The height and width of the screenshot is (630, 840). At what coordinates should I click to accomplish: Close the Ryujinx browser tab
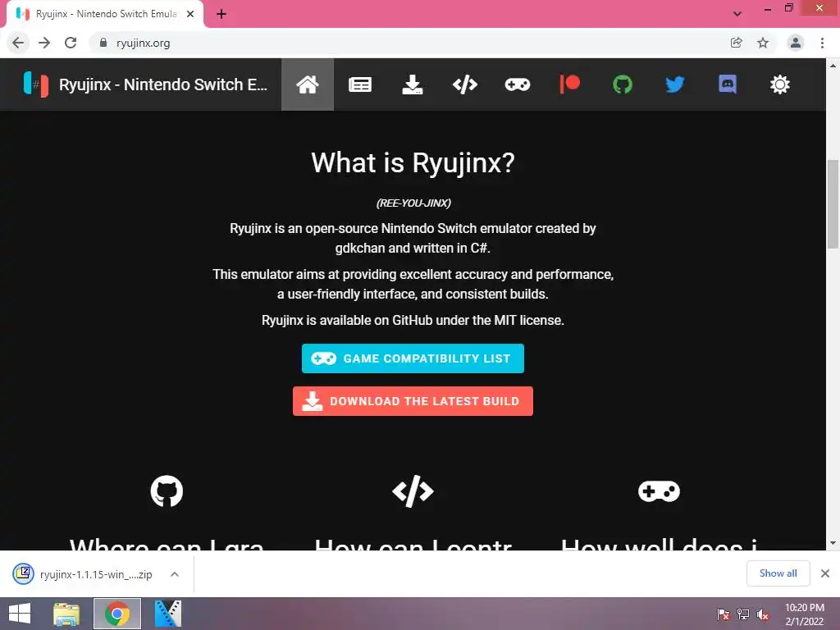click(x=190, y=14)
